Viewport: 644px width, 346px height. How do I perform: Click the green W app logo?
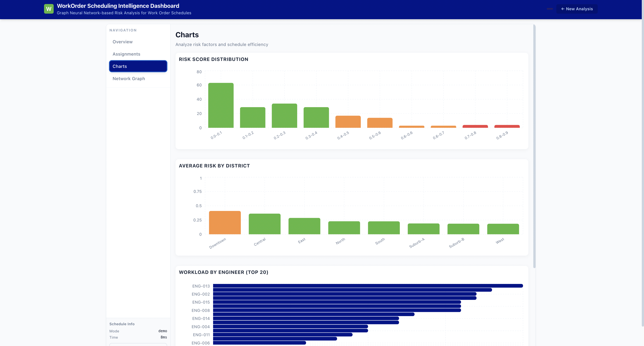click(x=49, y=9)
